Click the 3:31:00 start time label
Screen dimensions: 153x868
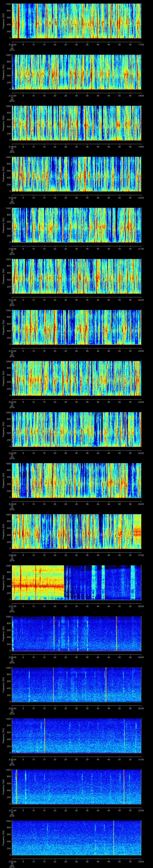coord(12,810)
